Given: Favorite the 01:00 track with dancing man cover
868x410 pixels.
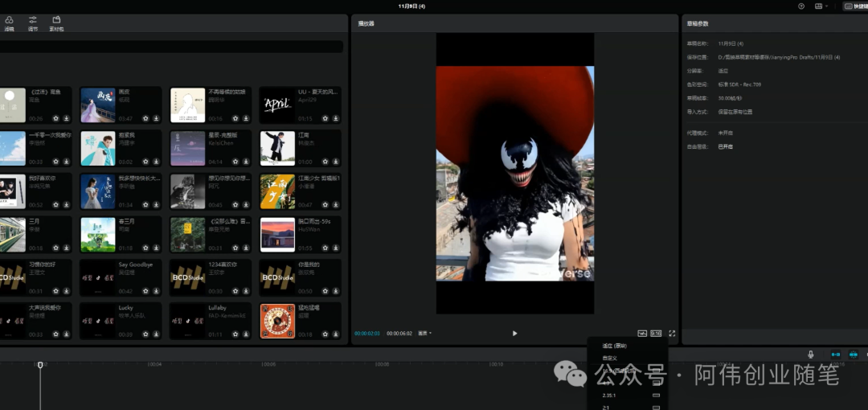Looking at the screenshot, I should coord(325,162).
